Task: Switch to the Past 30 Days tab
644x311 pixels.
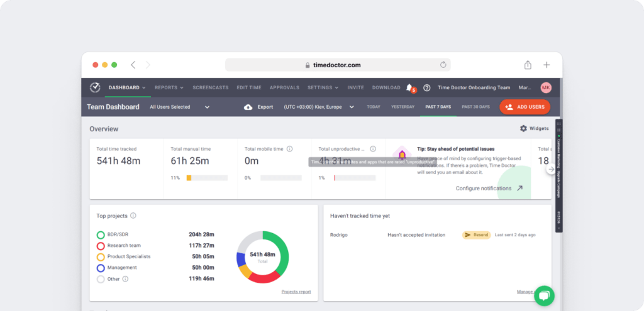Action: [475, 107]
